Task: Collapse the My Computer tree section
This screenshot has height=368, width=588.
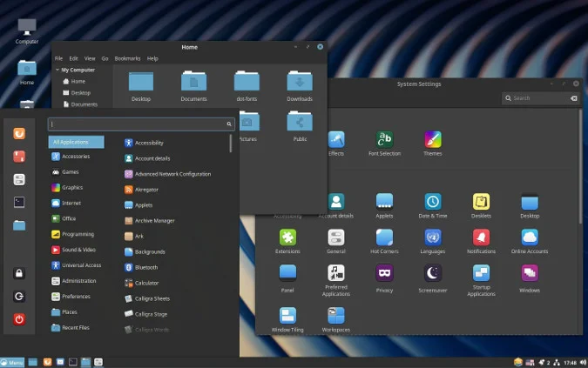Action: [x=57, y=70]
